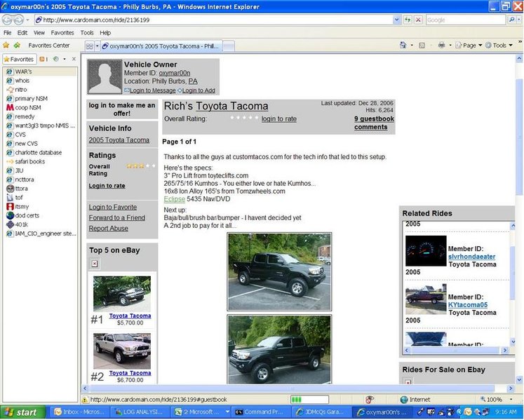Click the browser Forward arrow button
Screen dimensions: 524x420
[x=18, y=20]
